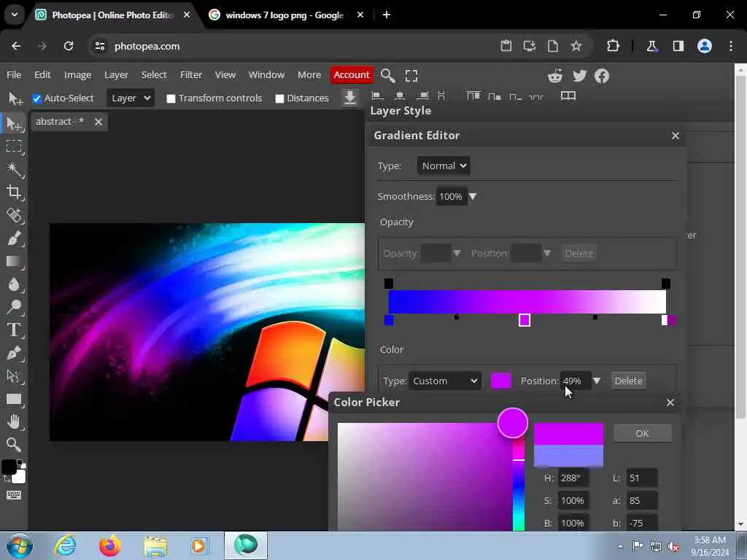The width and height of the screenshot is (747, 560).
Task: Open the Window menu
Action: 266,75
